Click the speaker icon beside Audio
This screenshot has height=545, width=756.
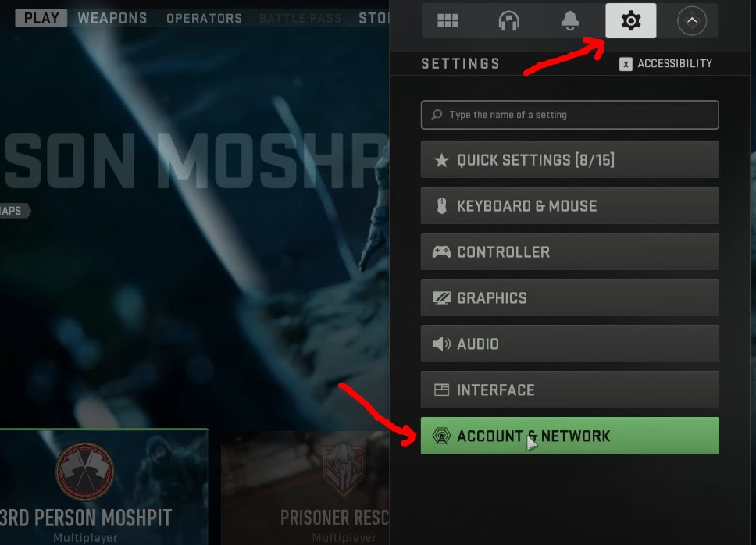click(x=441, y=344)
